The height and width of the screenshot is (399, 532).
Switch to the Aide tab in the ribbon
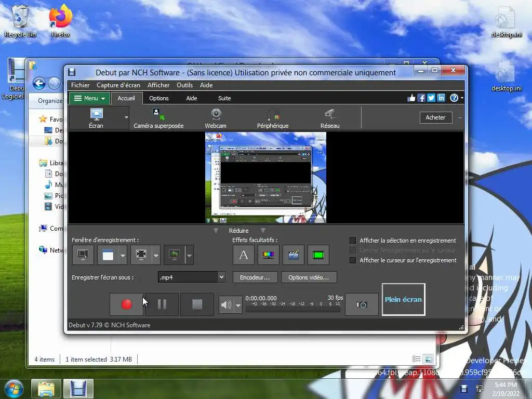point(192,98)
